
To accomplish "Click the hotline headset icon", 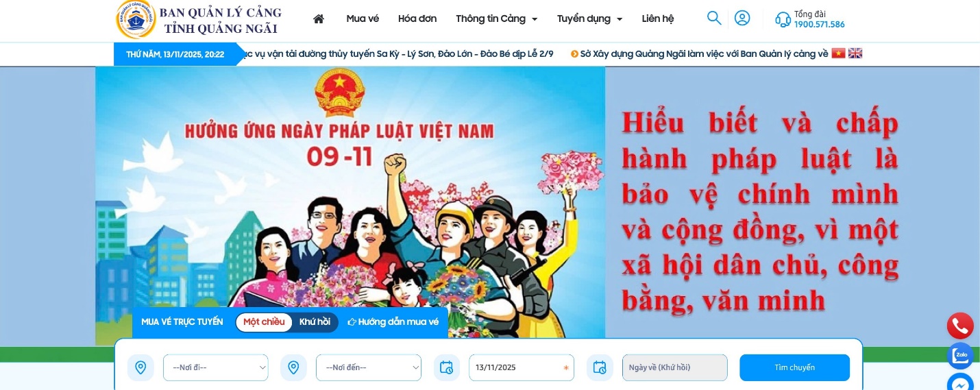I will (x=783, y=19).
